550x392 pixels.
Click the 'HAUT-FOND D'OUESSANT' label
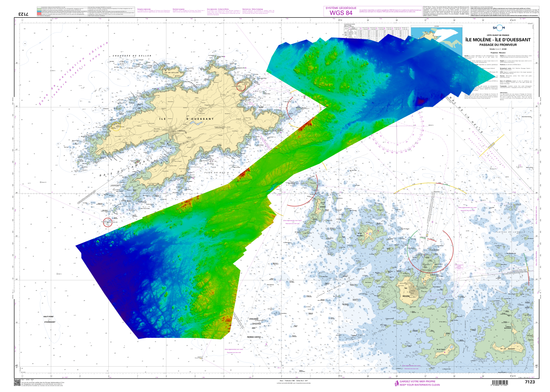click(x=49, y=319)
